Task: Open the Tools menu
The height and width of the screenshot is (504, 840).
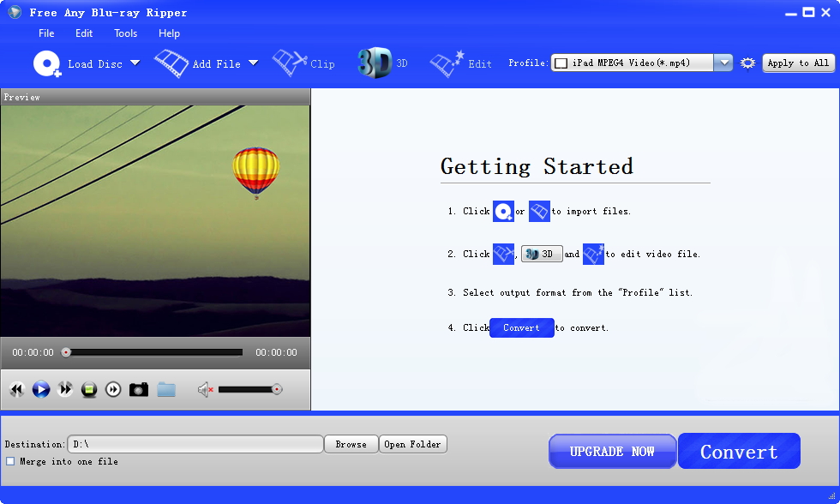Action: tap(125, 33)
